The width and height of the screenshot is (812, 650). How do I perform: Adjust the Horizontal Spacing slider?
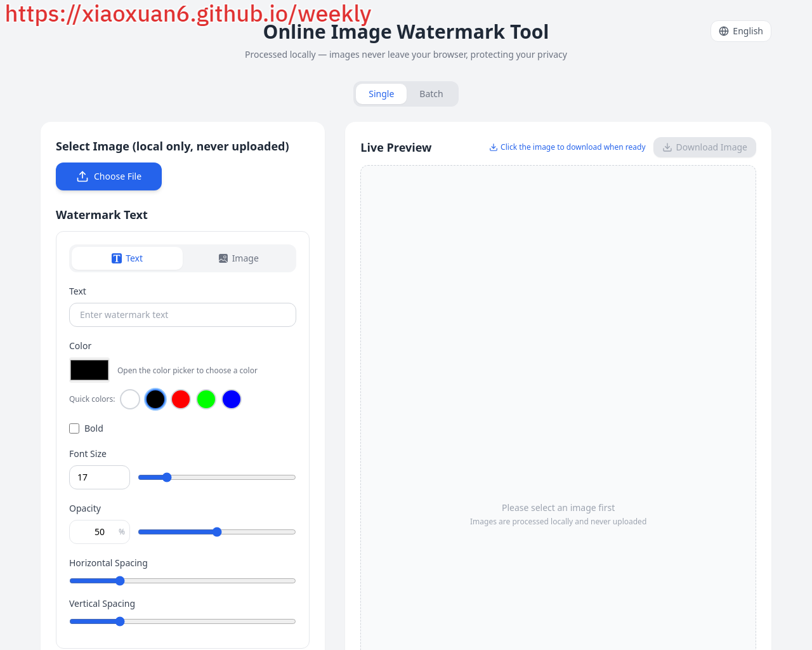pos(183,581)
